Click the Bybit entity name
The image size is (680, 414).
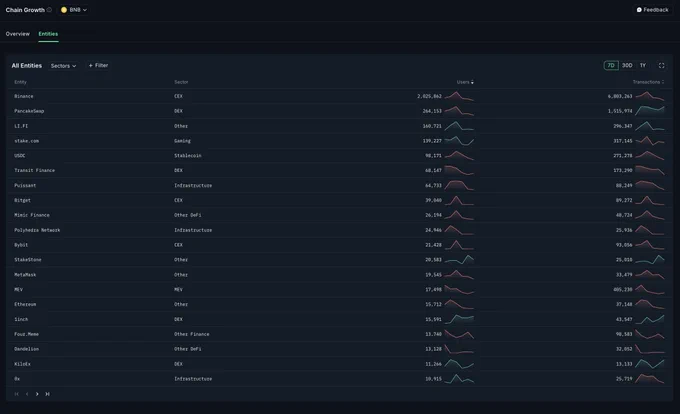21,245
